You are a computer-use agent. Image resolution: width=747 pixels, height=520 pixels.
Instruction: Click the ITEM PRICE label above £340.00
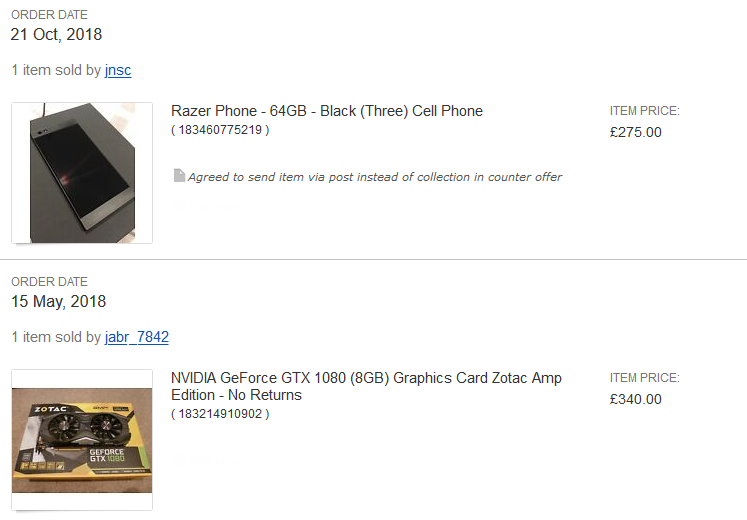point(645,378)
